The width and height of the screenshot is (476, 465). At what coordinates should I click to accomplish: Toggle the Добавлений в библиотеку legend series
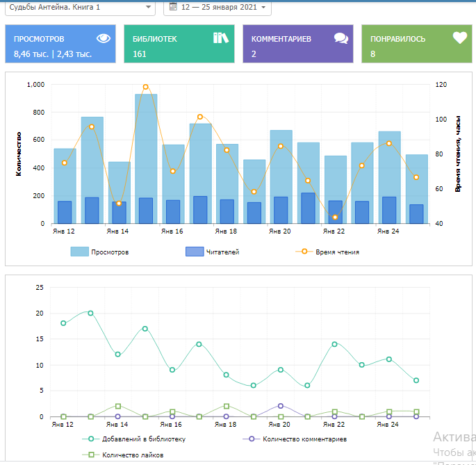tap(143, 439)
